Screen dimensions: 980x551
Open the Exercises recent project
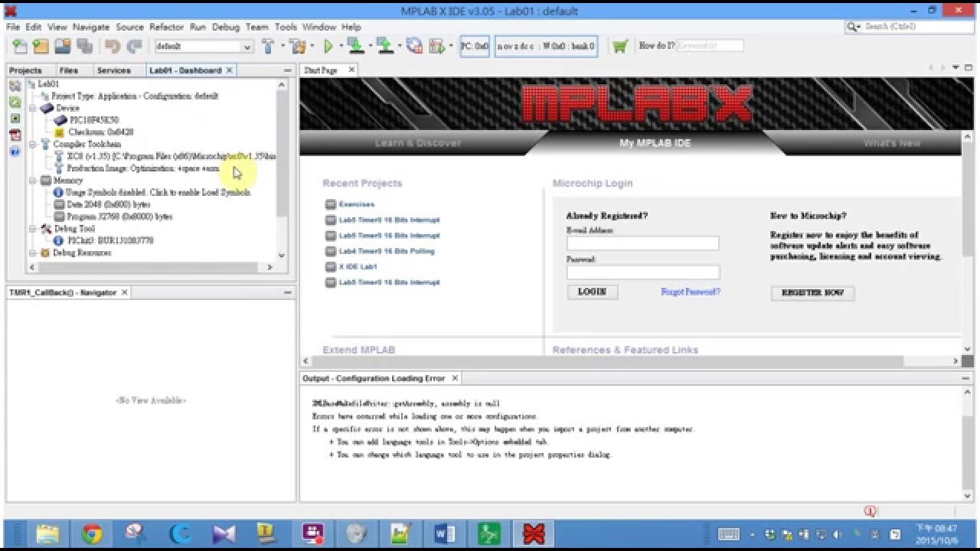(x=357, y=204)
